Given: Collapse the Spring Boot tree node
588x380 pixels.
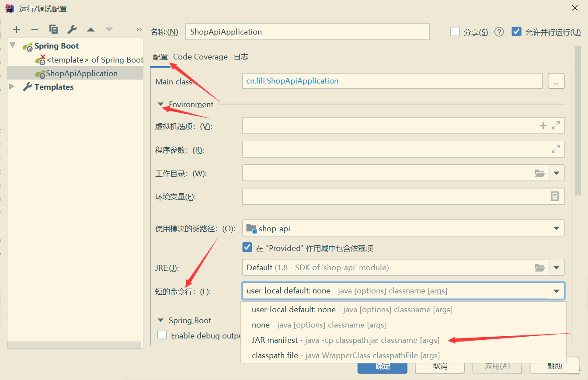Looking at the screenshot, I should coord(13,45).
